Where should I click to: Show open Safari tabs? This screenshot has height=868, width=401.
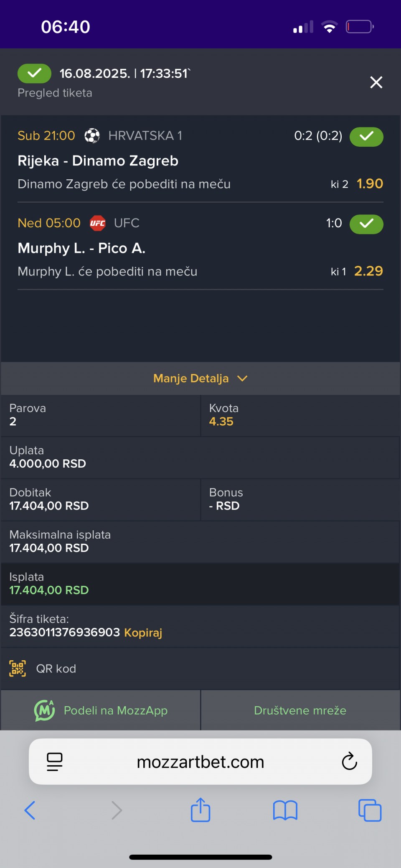pos(370,810)
